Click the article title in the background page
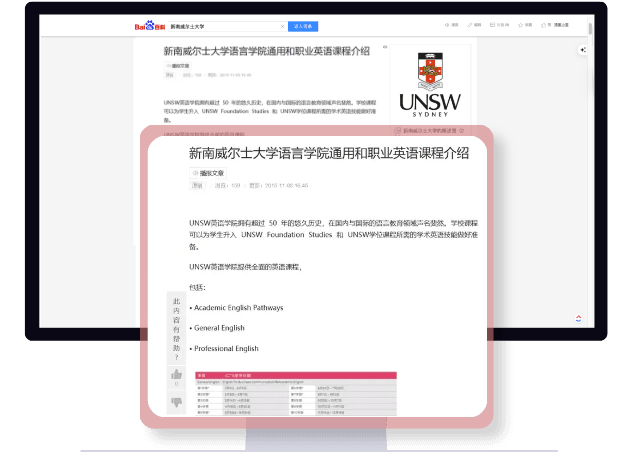Screen dimensions: 624x452 (266, 51)
